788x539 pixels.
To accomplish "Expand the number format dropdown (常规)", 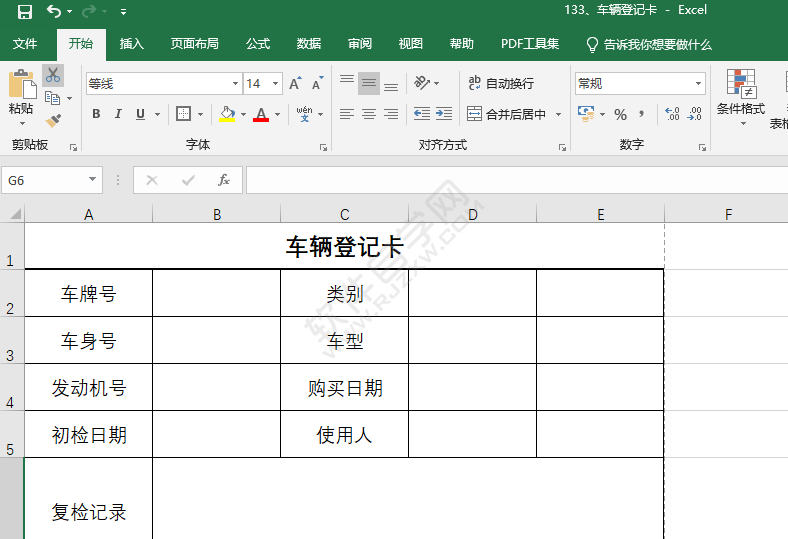I will click(698, 84).
